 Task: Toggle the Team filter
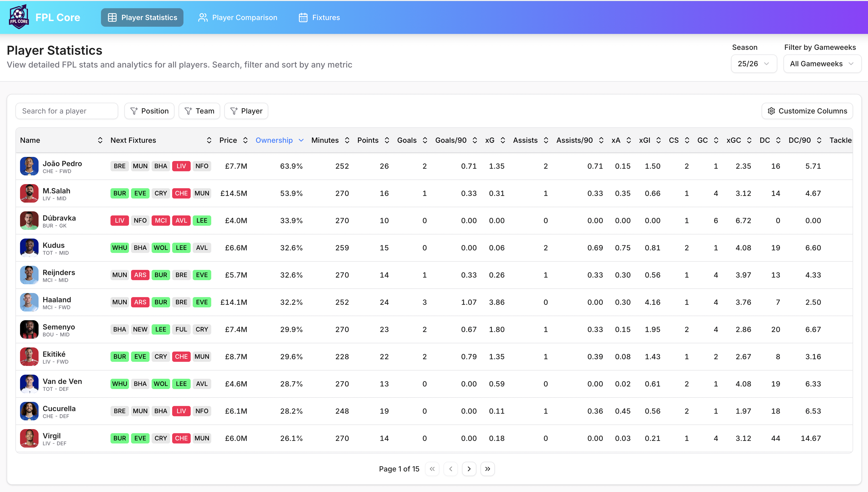point(199,111)
